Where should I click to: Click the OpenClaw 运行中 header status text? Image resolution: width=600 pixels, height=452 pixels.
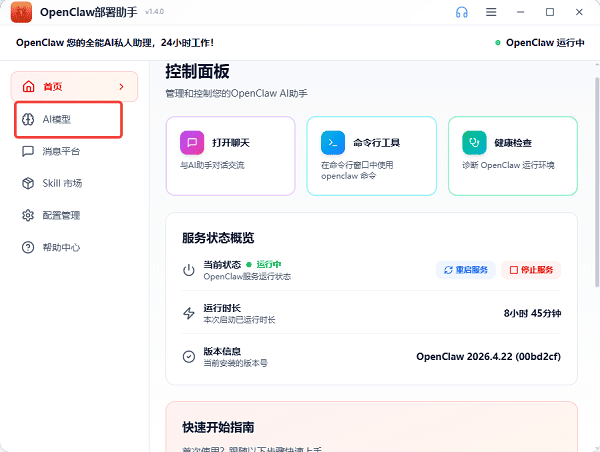click(x=545, y=42)
